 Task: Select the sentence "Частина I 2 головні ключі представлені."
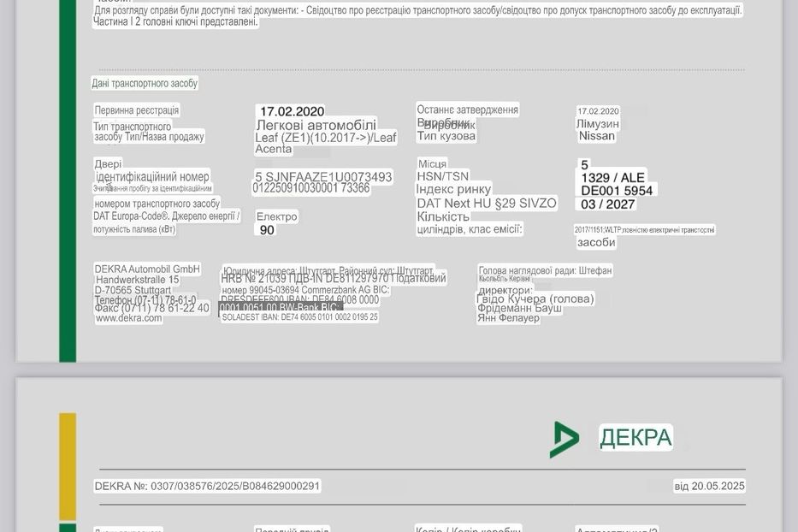tap(175, 21)
